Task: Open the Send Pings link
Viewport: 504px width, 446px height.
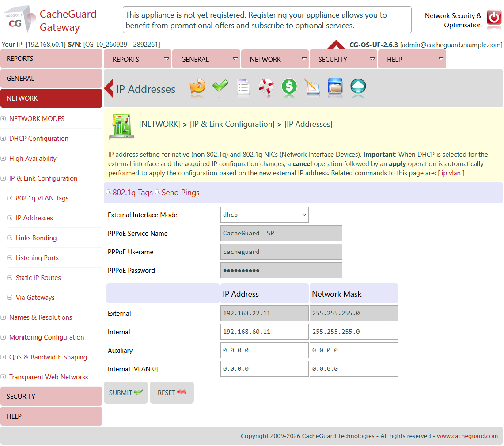Action: (x=180, y=193)
